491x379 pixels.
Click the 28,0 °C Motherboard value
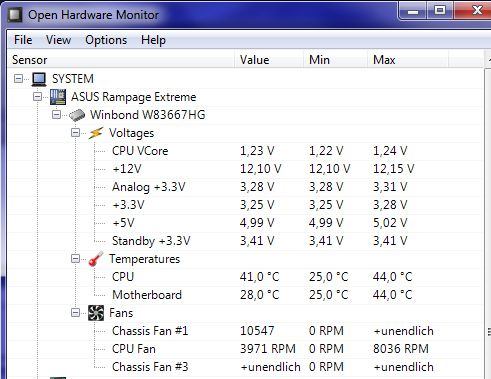tap(260, 295)
